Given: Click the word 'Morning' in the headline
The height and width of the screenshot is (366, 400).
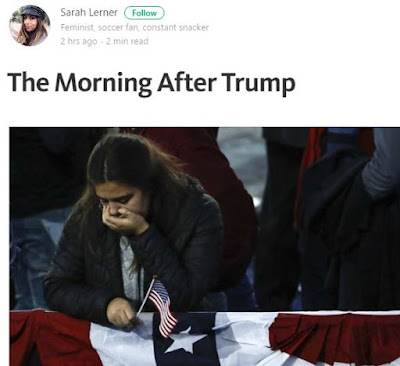Looking at the screenshot, I should 103,83.
